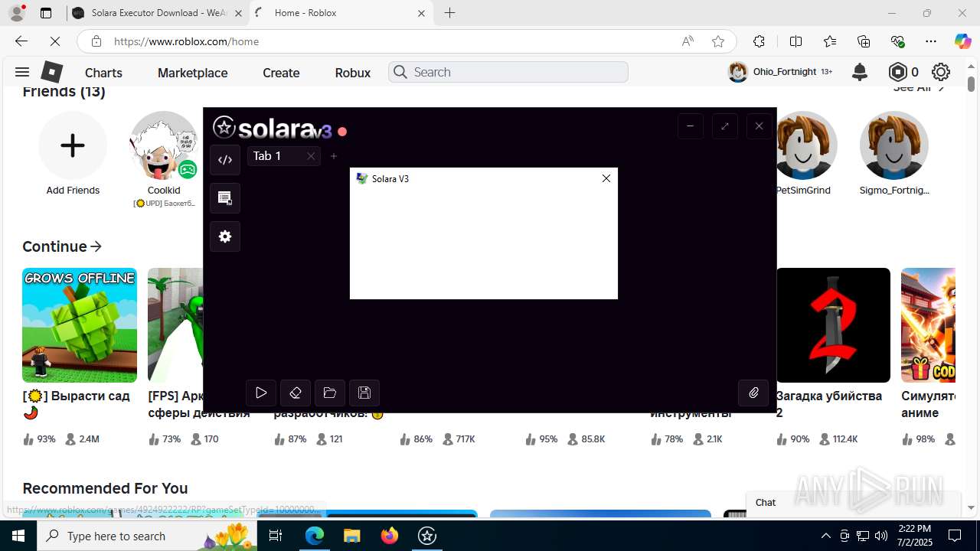Open Roblox settings gear
This screenshot has height=551, width=980.
click(x=941, y=72)
